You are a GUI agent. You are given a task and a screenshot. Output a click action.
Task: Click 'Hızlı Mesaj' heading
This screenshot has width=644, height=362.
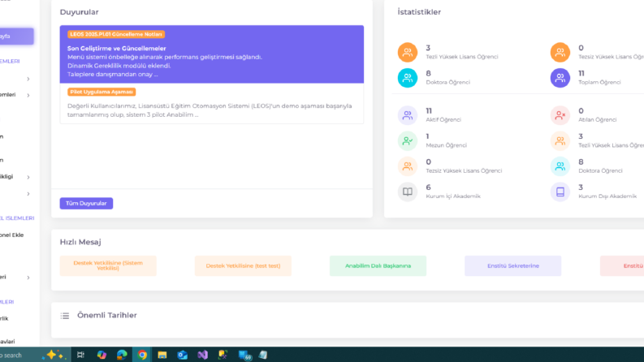coord(80,242)
